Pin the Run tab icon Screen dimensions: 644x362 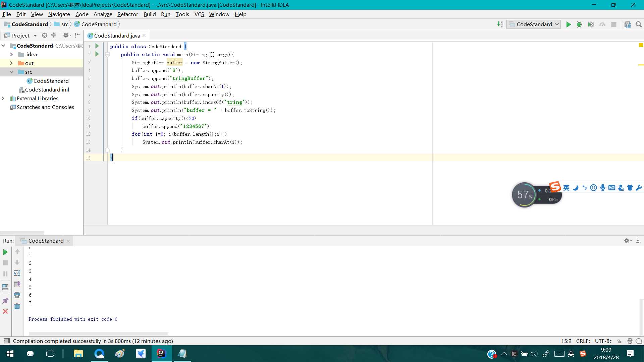click(x=5, y=301)
